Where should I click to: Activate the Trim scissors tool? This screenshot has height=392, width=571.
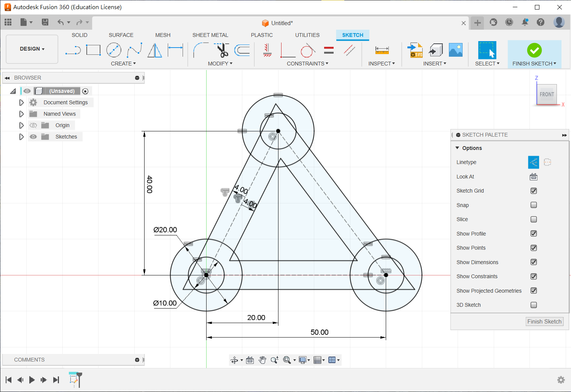pyautogui.click(x=221, y=50)
